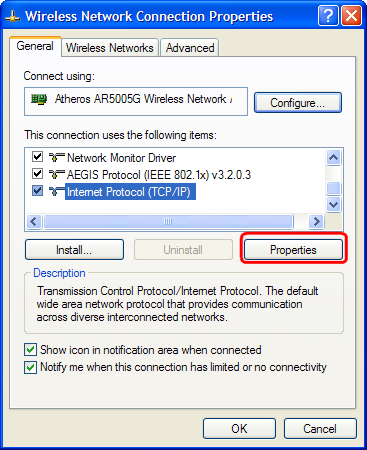Open the Advanced tab
Viewport: 367px width, 450px height.
tap(190, 48)
